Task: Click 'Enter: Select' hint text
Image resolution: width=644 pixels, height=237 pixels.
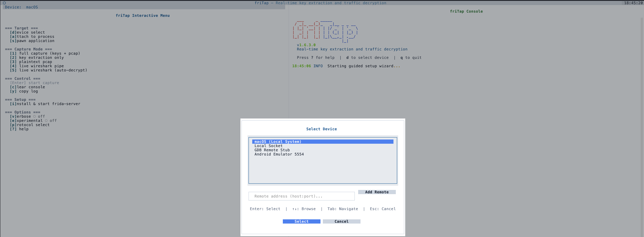Action: (x=265, y=209)
